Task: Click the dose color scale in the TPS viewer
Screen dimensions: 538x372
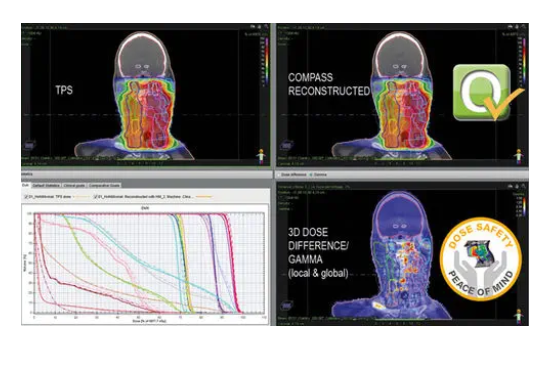Action: tap(266, 61)
